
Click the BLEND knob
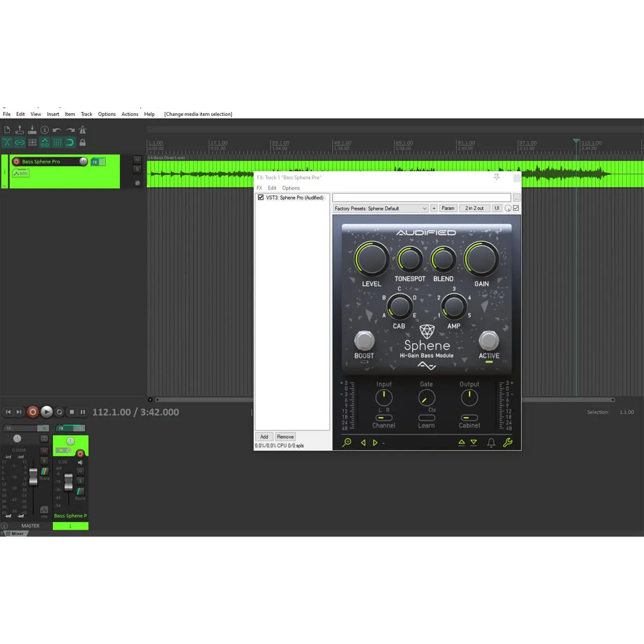[443, 260]
